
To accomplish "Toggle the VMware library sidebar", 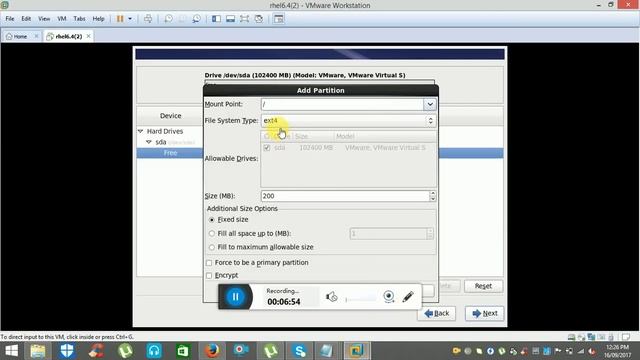I will click(216, 19).
